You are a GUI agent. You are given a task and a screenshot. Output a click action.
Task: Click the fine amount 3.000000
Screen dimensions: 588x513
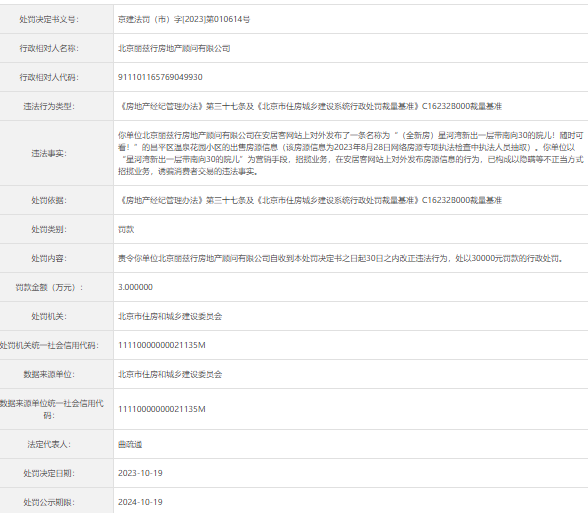[135, 287]
